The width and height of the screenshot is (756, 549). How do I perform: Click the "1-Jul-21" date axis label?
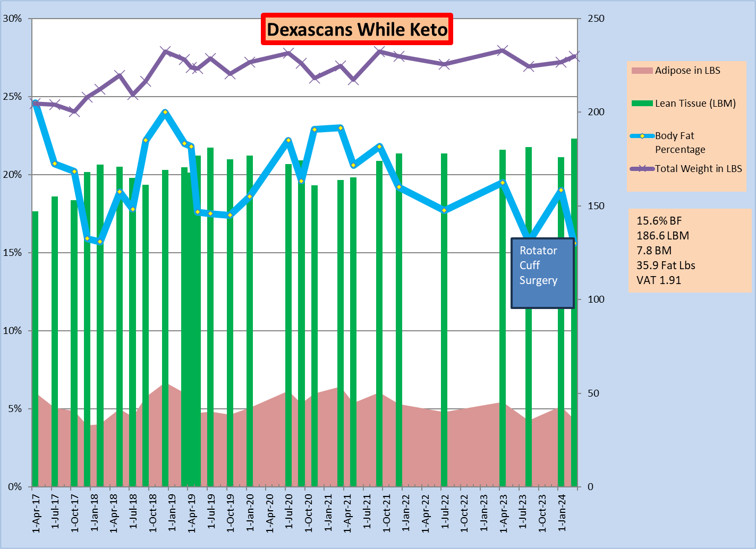point(367,512)
